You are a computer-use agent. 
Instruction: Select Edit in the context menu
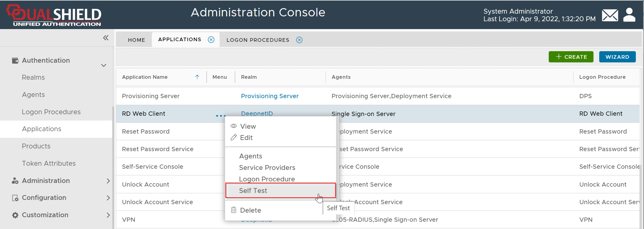(x=246, y=138)
